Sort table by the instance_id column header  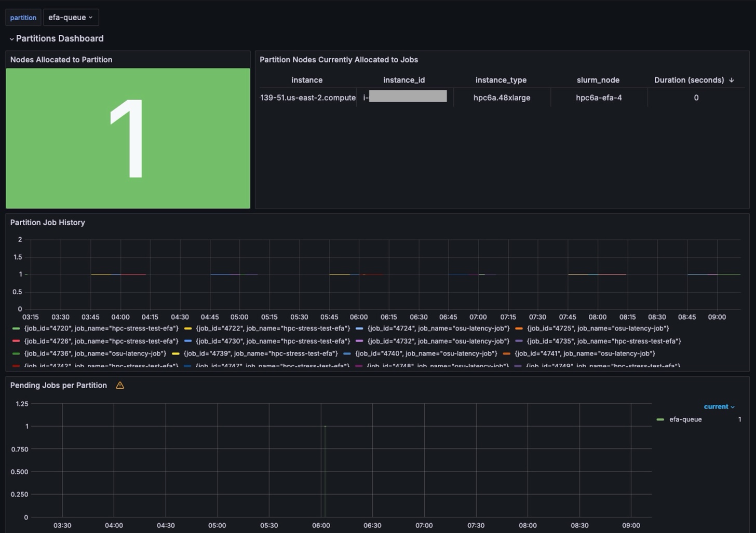[404, 80]
